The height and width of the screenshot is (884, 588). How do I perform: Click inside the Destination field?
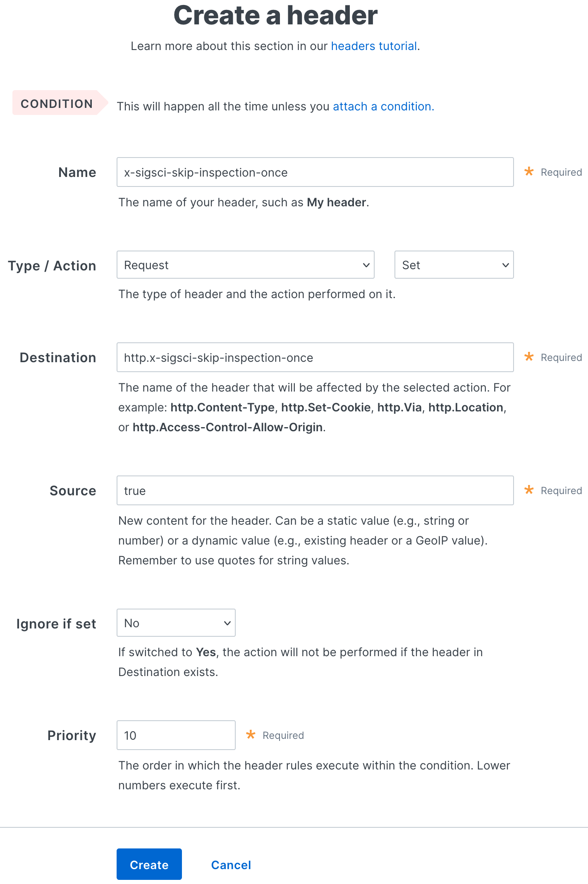click(x=315, y=357)
